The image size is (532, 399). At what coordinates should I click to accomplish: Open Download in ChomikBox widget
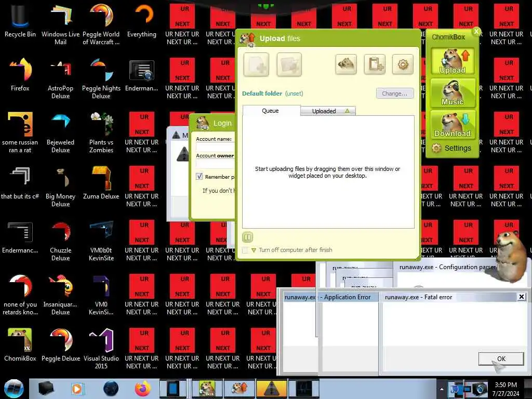point(453,125)
